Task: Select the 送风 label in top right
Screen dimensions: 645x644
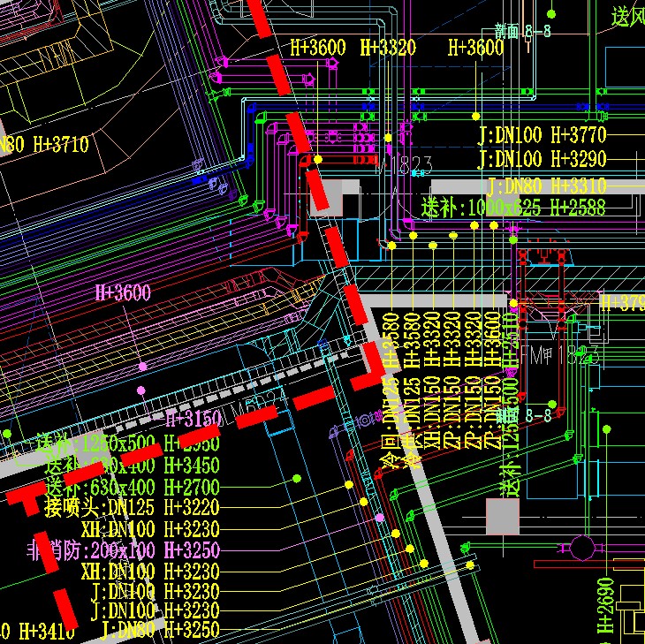Action: (x=627, y=16)
